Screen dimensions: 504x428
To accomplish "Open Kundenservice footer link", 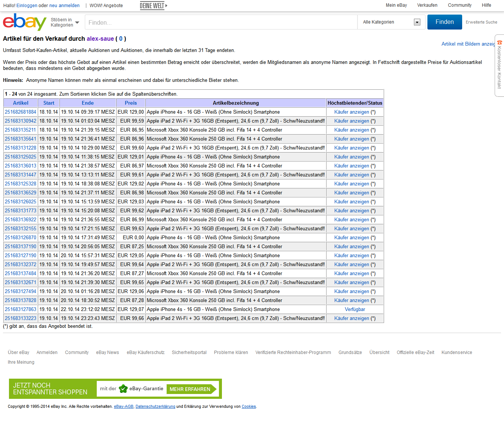I will pyautogui.click(x=457, y=352).
